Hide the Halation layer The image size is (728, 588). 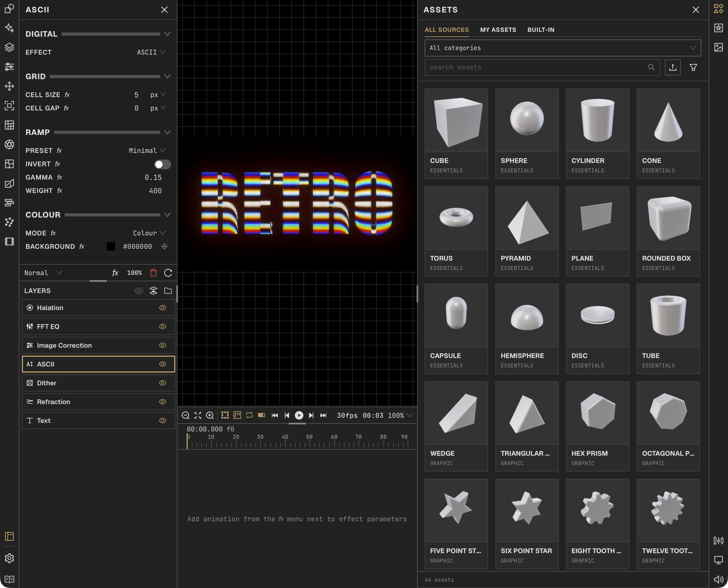coord(163,308)
